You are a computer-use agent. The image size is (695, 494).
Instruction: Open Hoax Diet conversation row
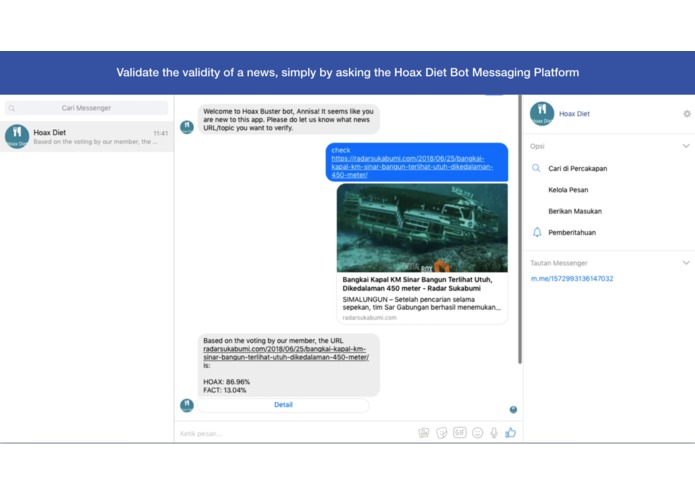coord(87,136)
